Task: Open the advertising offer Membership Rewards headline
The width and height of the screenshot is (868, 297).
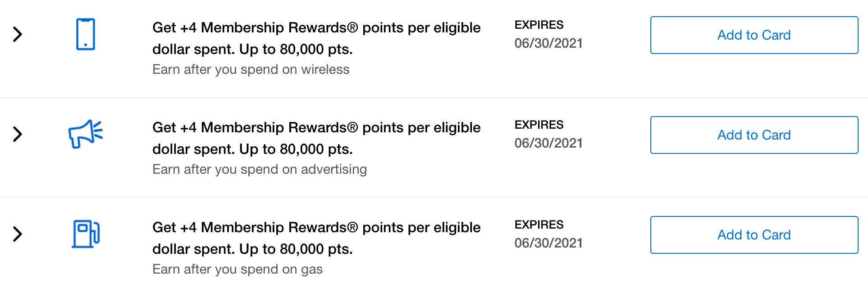Action: 316,138
